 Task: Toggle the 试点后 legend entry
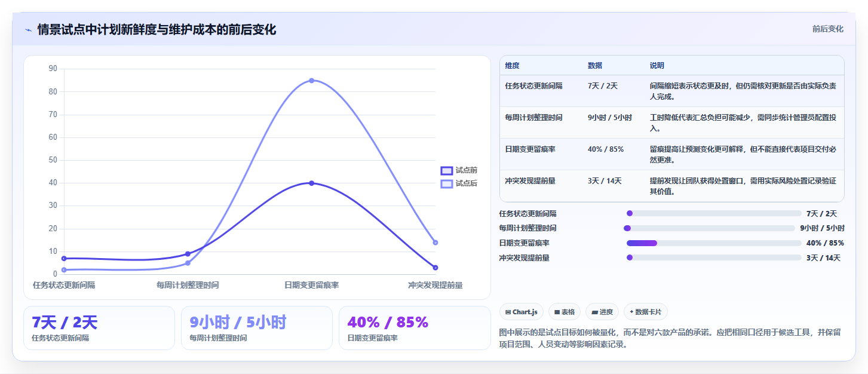pyautogui.click(x=459, y=183)
